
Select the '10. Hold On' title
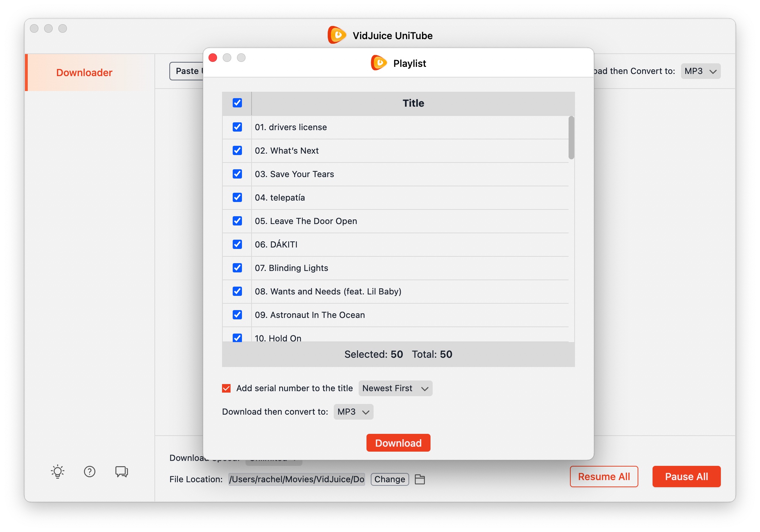(278, 338)
